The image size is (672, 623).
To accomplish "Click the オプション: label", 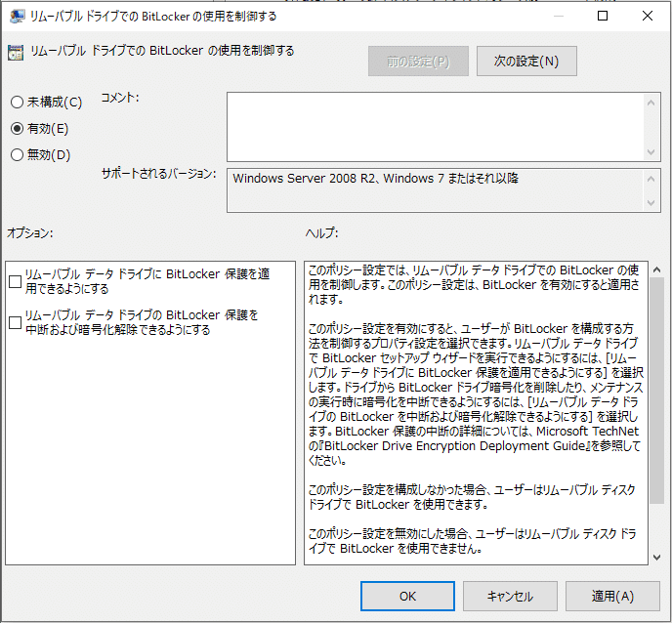I will pyautogui.click(x=29, y=232).
